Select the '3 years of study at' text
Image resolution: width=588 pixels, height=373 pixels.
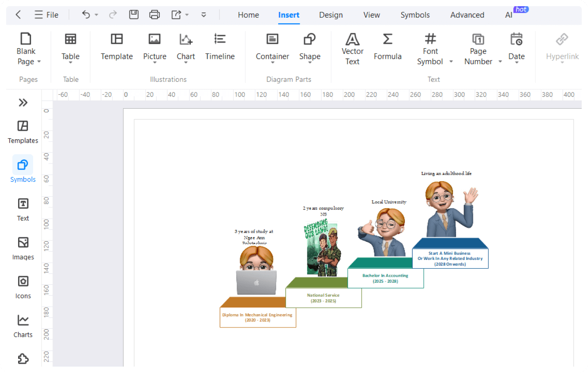point(254,231)
